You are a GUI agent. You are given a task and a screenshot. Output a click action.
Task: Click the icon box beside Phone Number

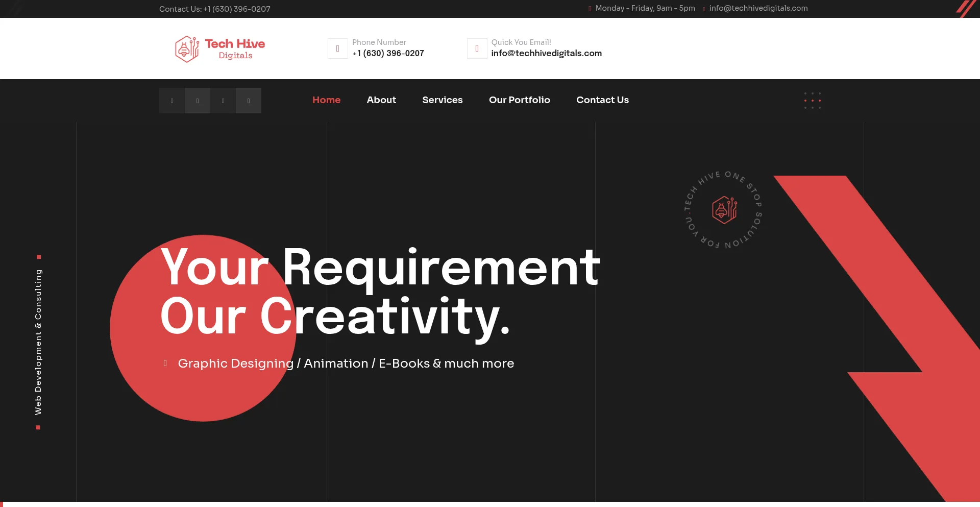pyautogui.click(x=337, y=49)
